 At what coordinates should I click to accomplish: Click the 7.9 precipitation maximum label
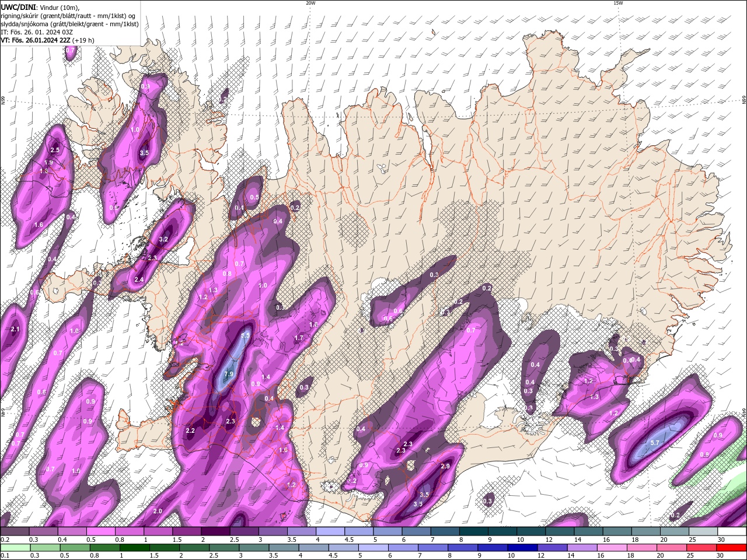(229, 374)
